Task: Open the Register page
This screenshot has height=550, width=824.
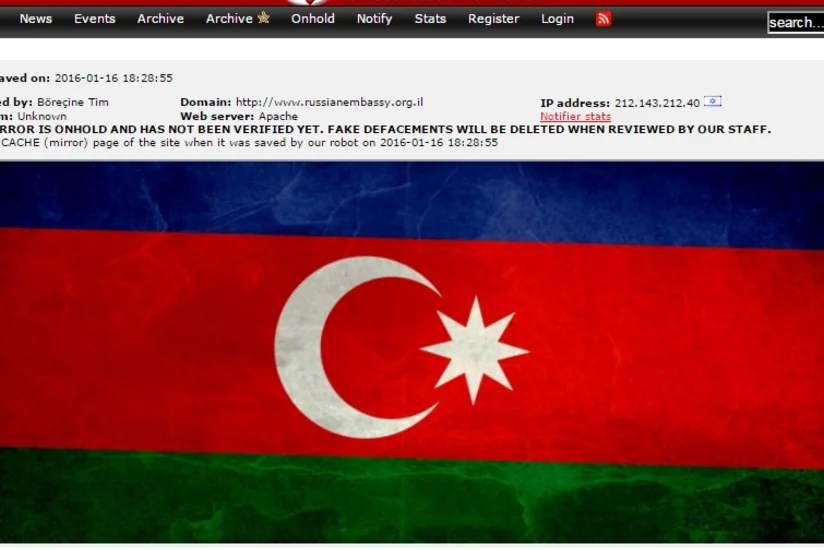Action: (493, 19)
